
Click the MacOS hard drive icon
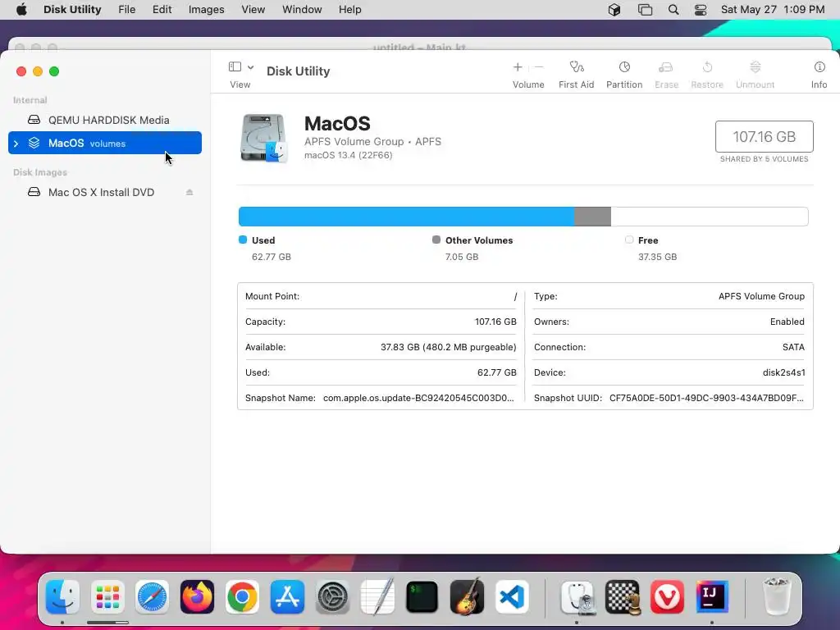(263, 138)
